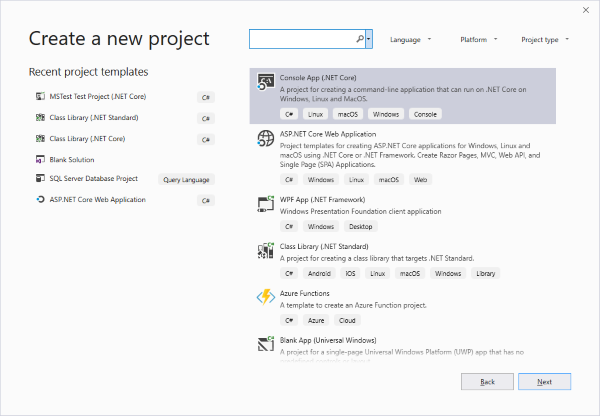The width and height of the screenshot is (600, 416).
Task: Click the search magnifier icon
Action: pos(360,39)
